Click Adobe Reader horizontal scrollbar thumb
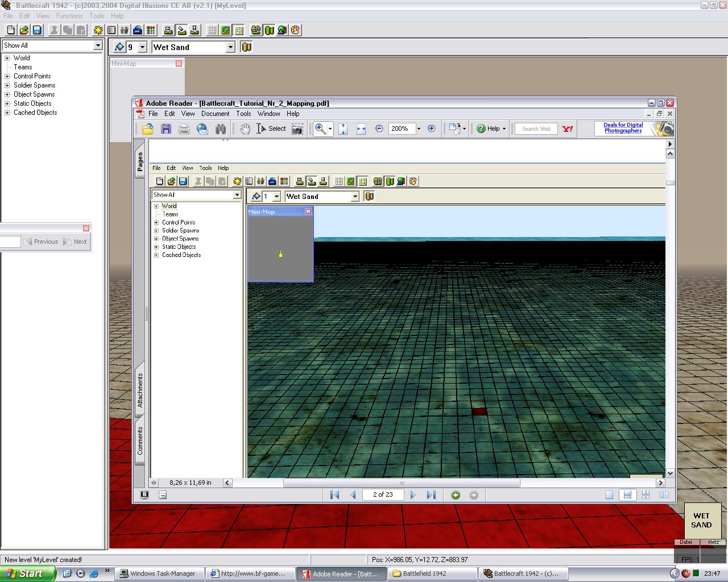This screenshot has width=728, height=582. (x=402, y=483)
